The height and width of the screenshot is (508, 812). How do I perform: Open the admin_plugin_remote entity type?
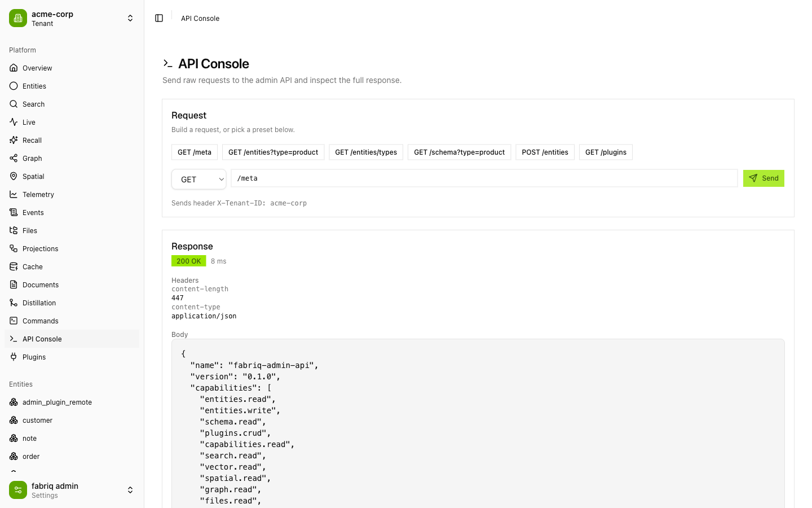click(x=72, y=402)
